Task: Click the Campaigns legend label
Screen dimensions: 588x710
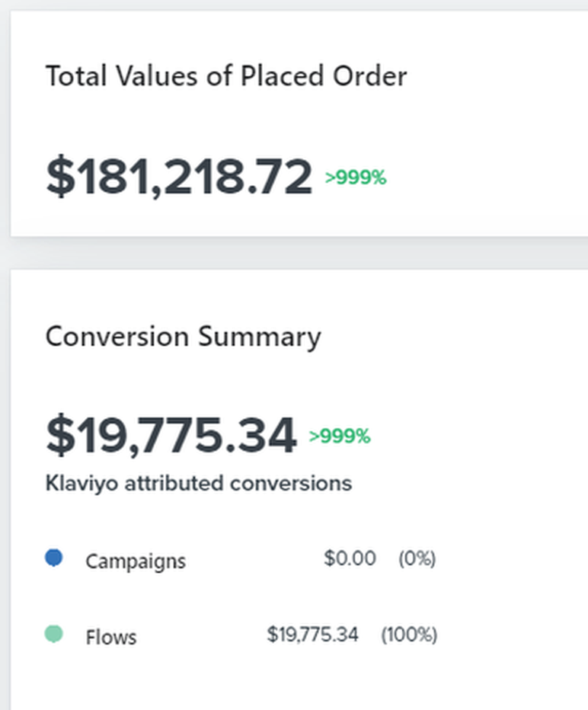Action: click(x=136, y=561)
